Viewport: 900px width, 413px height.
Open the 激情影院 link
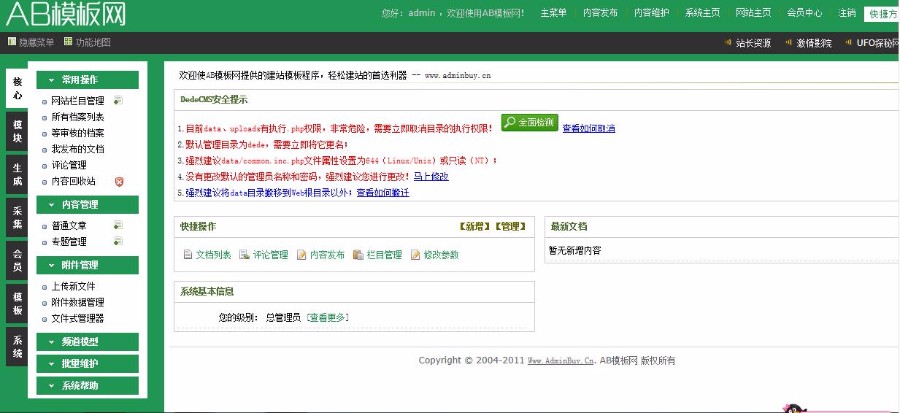pos(814,43)
